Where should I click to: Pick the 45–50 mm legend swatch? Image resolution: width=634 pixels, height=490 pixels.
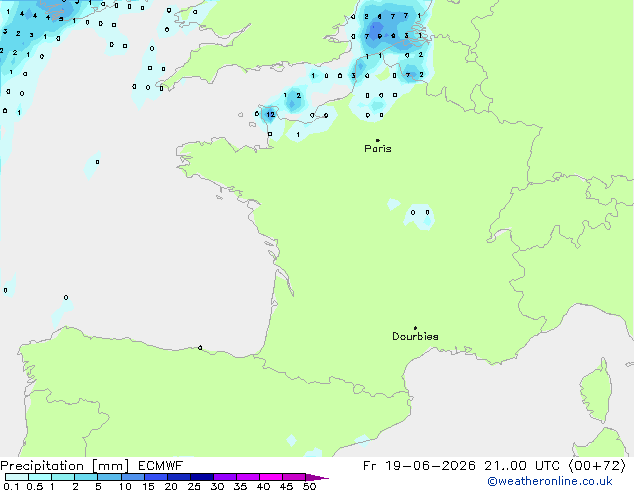(x=294, y=477)
